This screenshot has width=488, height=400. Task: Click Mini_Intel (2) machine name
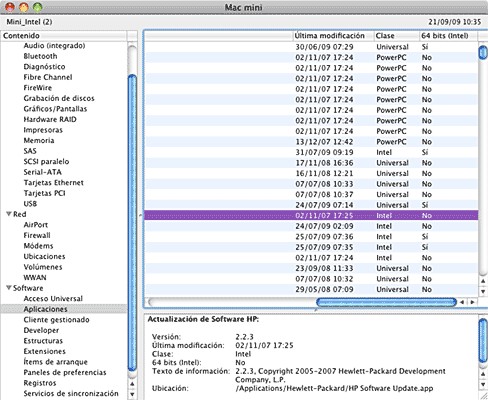pyautogui.click(x=29, y=22)
